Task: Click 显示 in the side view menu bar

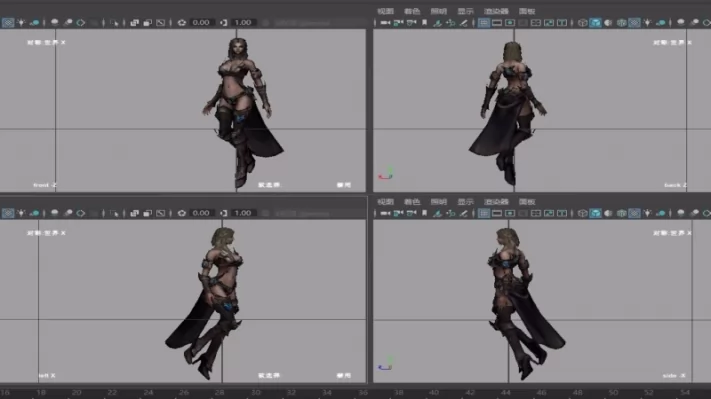Action: coord(465,201)
